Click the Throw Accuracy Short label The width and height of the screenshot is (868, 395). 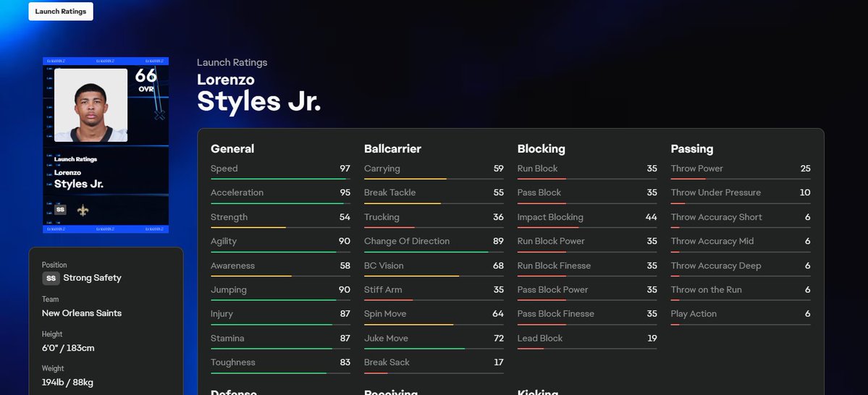coord(716,217)
